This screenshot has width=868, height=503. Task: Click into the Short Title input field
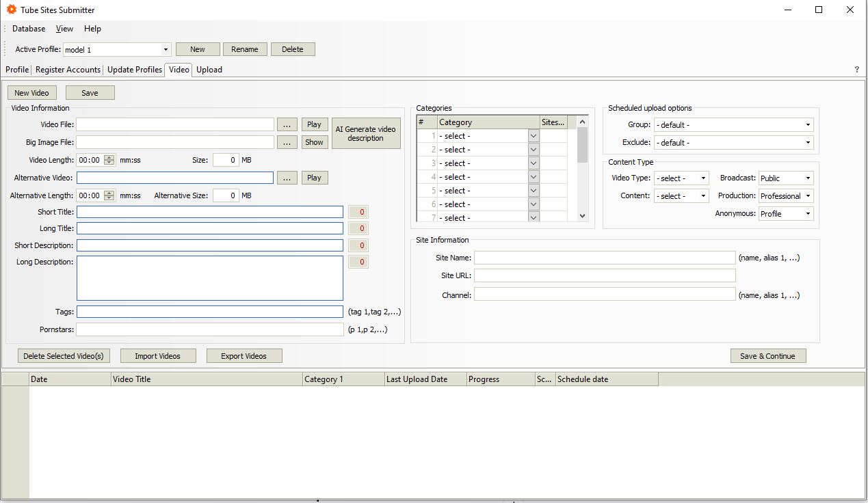pyautogui.click(x=209, y=212)
